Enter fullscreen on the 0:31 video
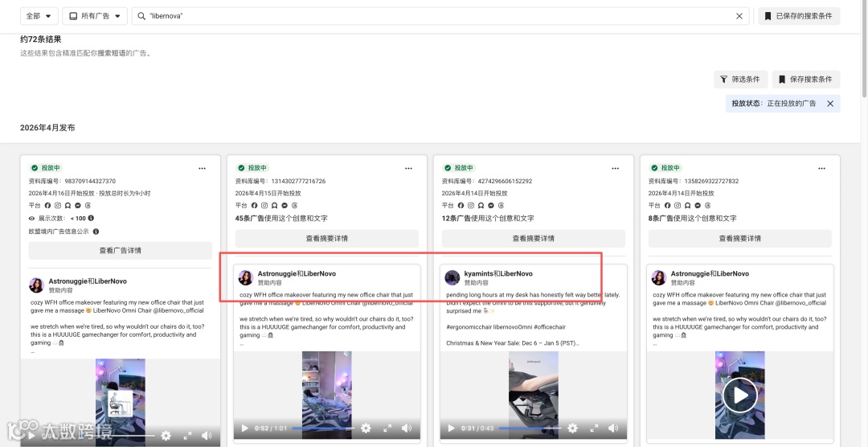 click(594, 429)
